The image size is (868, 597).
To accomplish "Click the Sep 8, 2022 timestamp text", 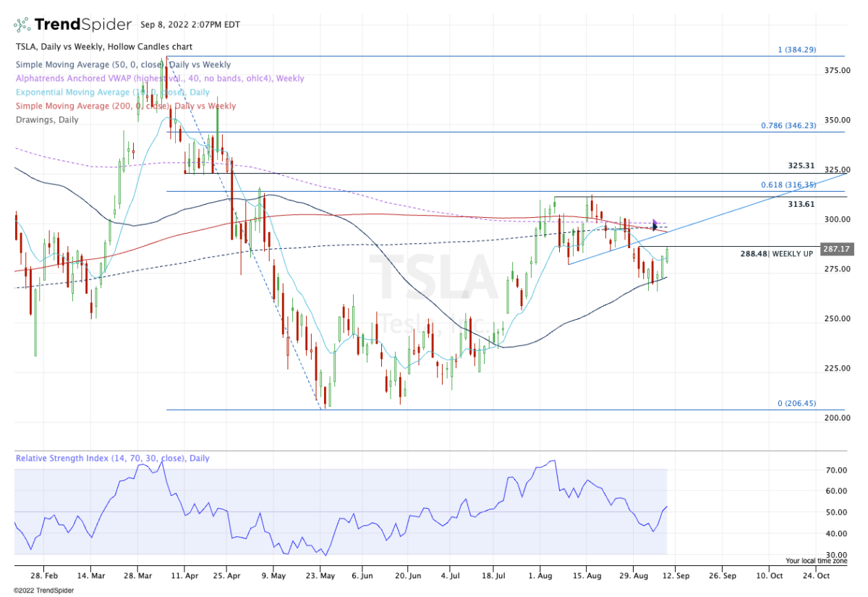I will click(190, 25).
